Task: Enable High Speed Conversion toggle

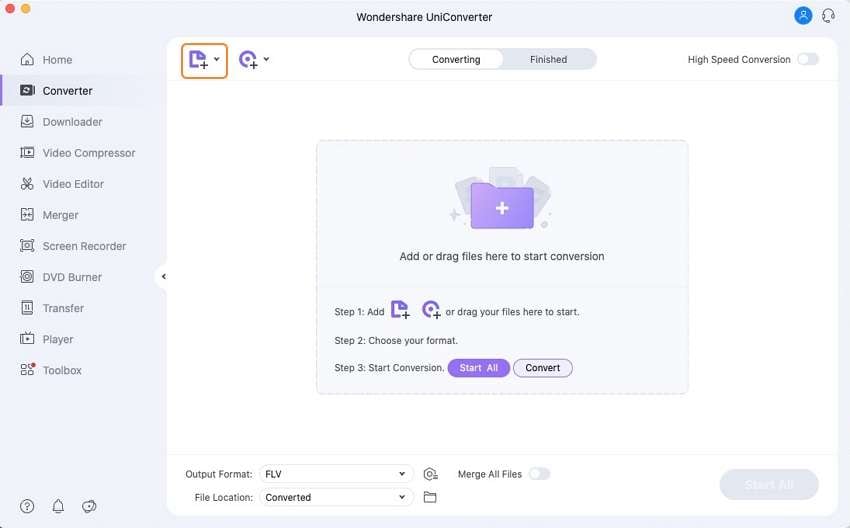Action: 807,60
